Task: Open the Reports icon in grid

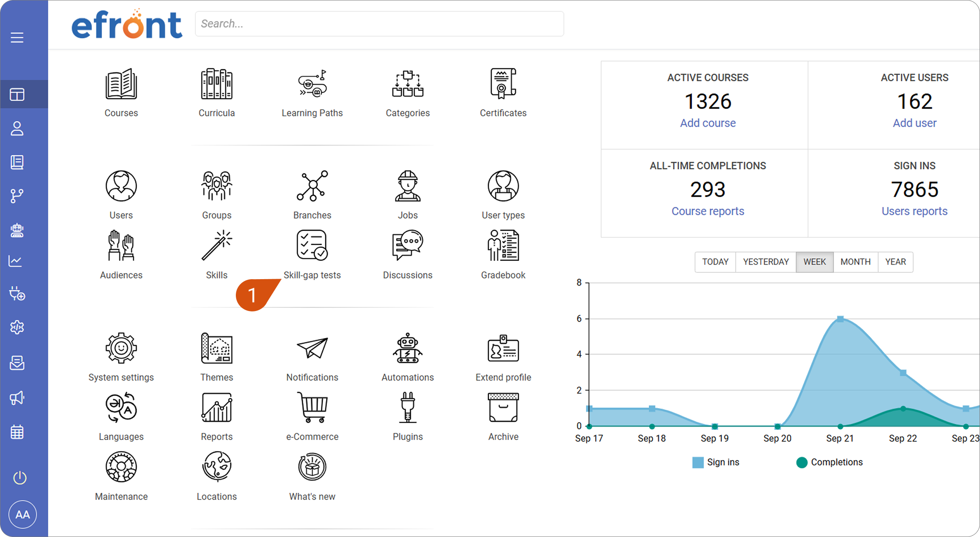Action: point(217,407)
